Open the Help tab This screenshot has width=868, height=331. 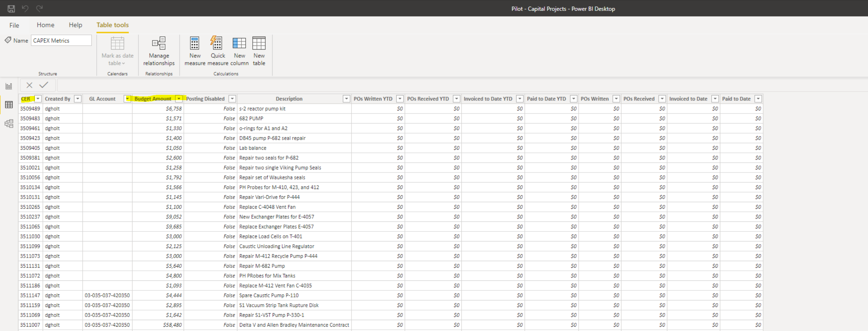pyautogui.click(x=76, y=25)
